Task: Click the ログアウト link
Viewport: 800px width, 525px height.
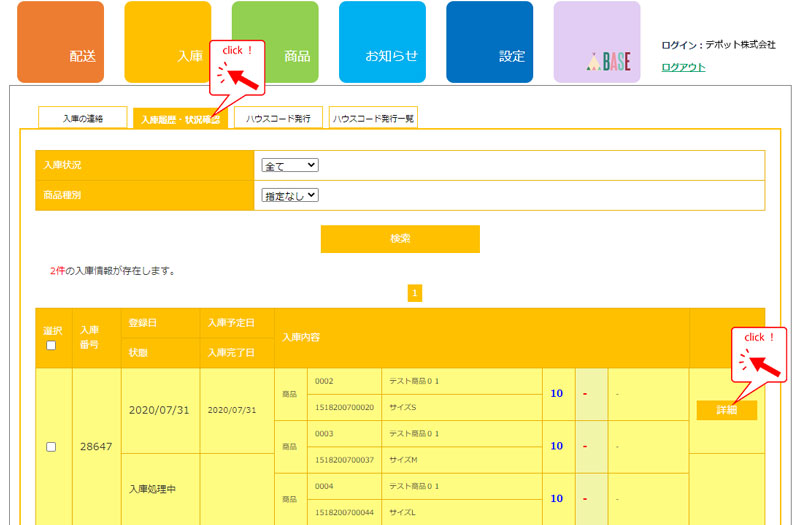Action: click(683, 67)
